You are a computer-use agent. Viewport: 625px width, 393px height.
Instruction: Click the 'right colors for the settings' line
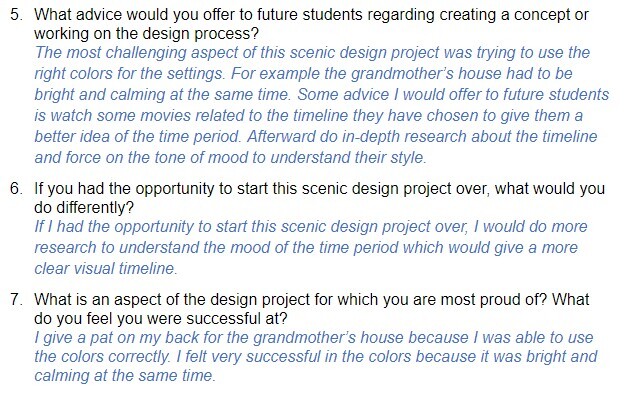[x=304, y=74]
